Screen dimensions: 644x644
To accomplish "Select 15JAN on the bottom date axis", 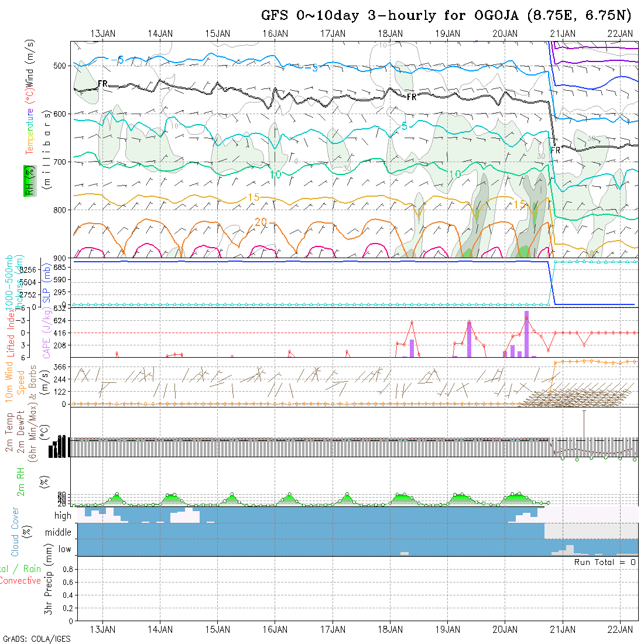I will [x=218, y=629].
